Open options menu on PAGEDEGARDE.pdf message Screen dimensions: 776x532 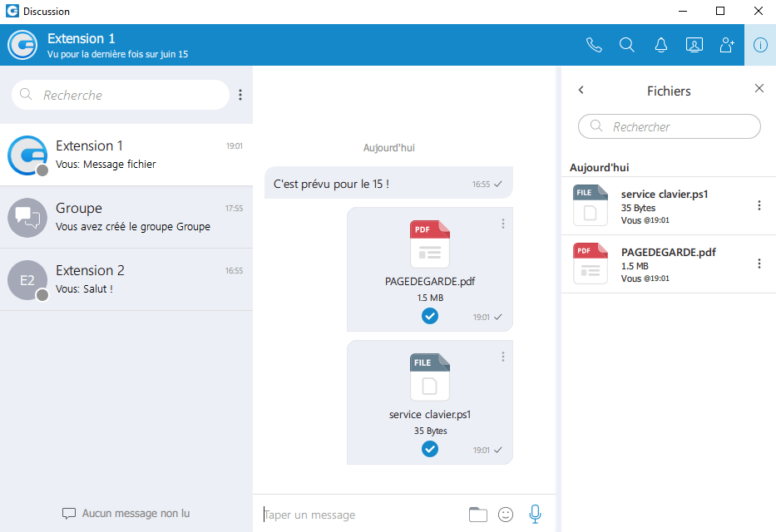click(x=503, y=224)
